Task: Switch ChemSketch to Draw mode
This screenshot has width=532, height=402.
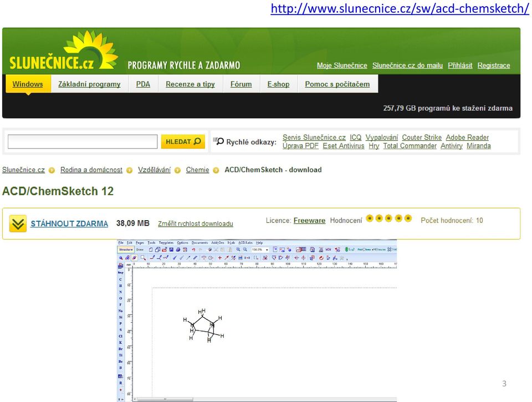Action: point(140,250)
